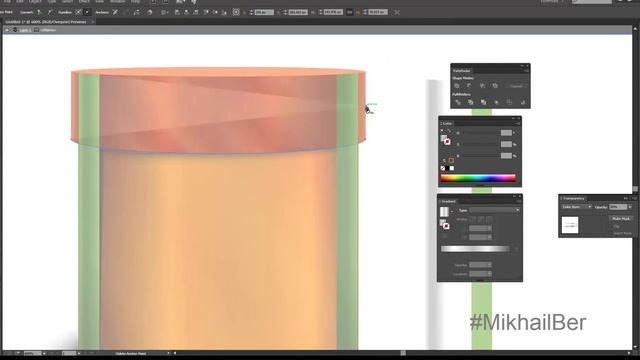Image resolution: width=640 pixels, height=360 pixels.
Task: Click the Minus Back pathfinder icon
Action: tap(522, 102)
